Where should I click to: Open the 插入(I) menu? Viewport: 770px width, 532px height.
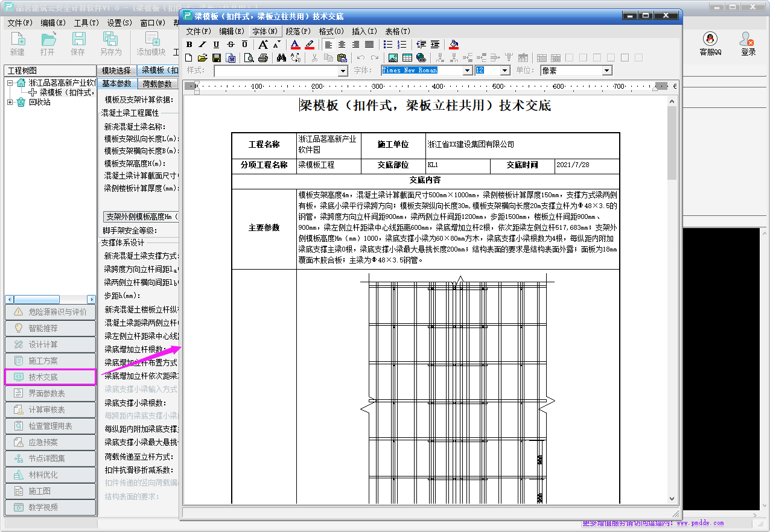pyautogui.click(x=364, y=31)
